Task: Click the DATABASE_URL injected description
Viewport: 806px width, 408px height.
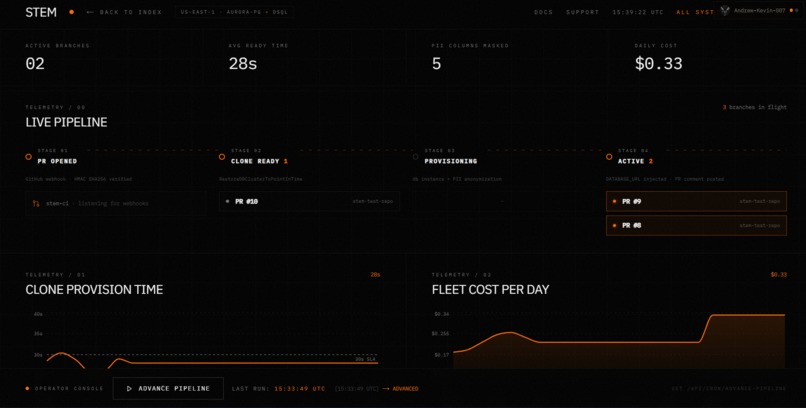Action: [665, 179]
